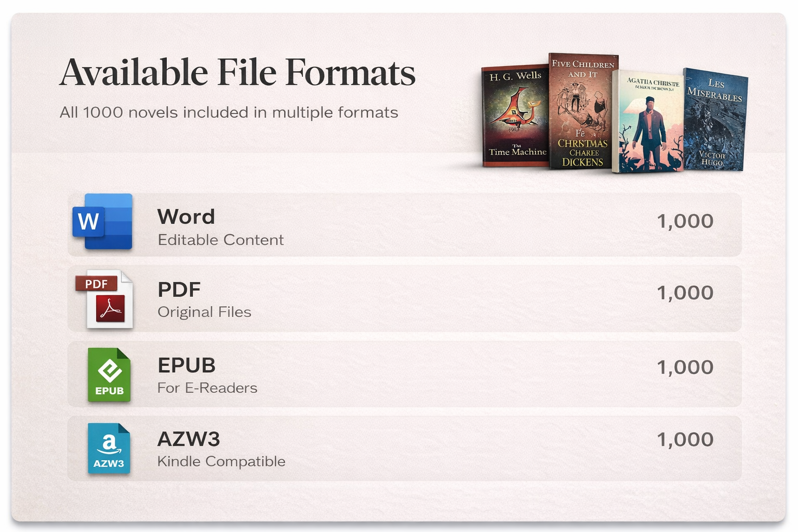Select the blue AZW3 Kindle icon
798x532 pixels.
point(109,448)
